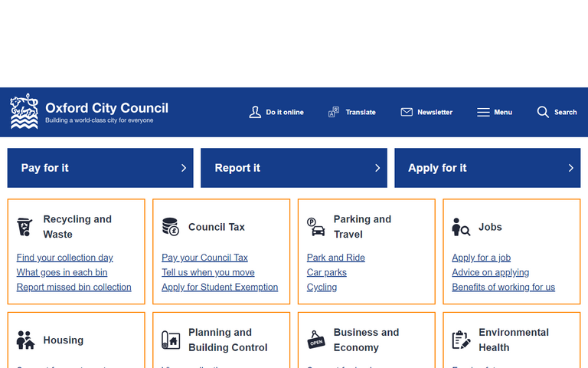Screen dimensions: 588x368
Task: Open the Search tool in header
Action: tap(557, 112)
